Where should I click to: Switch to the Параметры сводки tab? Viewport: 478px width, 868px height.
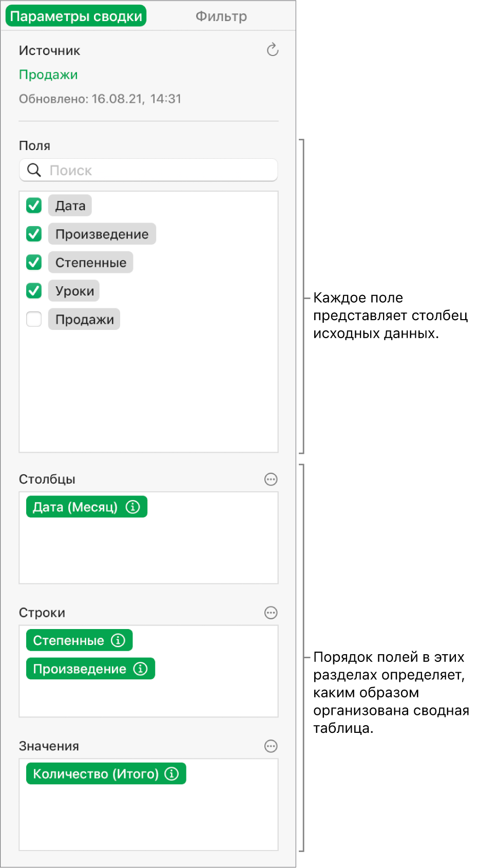coord(76,16)
